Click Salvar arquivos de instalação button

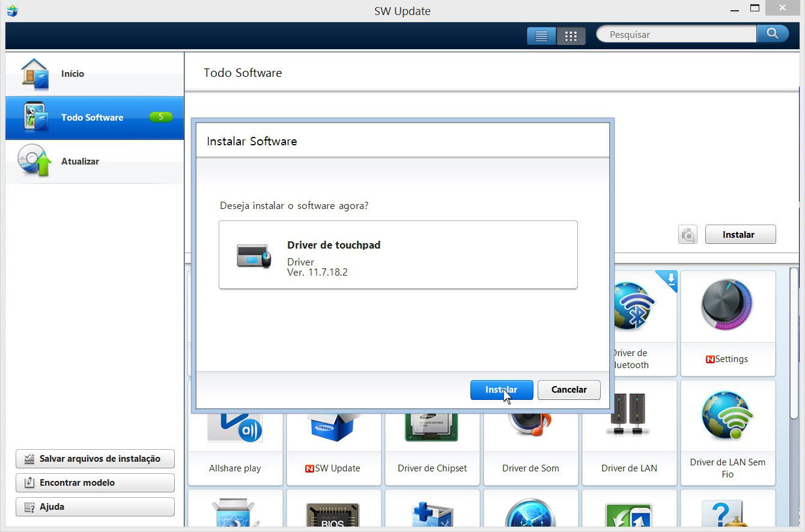(95, 459)
